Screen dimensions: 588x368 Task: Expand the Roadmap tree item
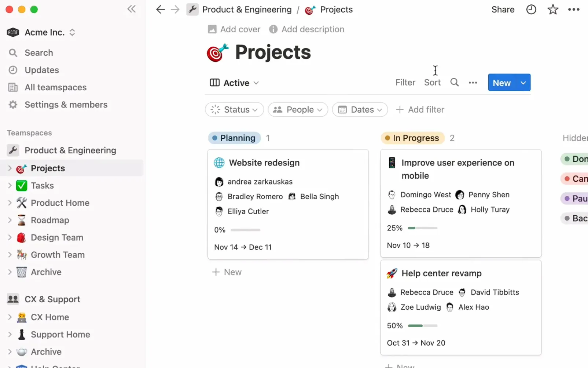point(10,220)
